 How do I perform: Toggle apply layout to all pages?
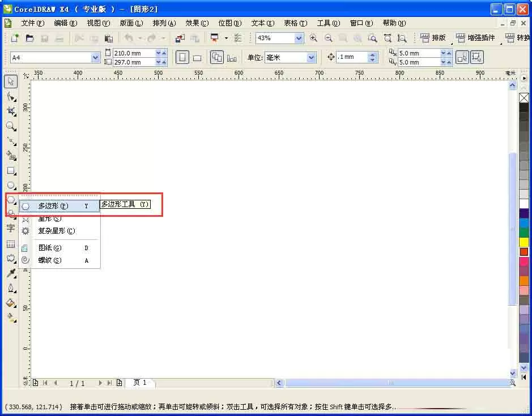[216, 57]
